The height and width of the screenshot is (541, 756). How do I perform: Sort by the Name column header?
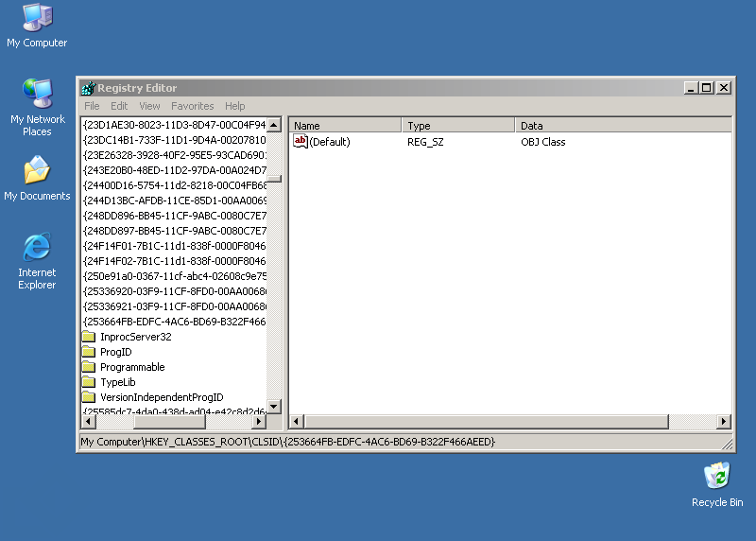(345, 126)
